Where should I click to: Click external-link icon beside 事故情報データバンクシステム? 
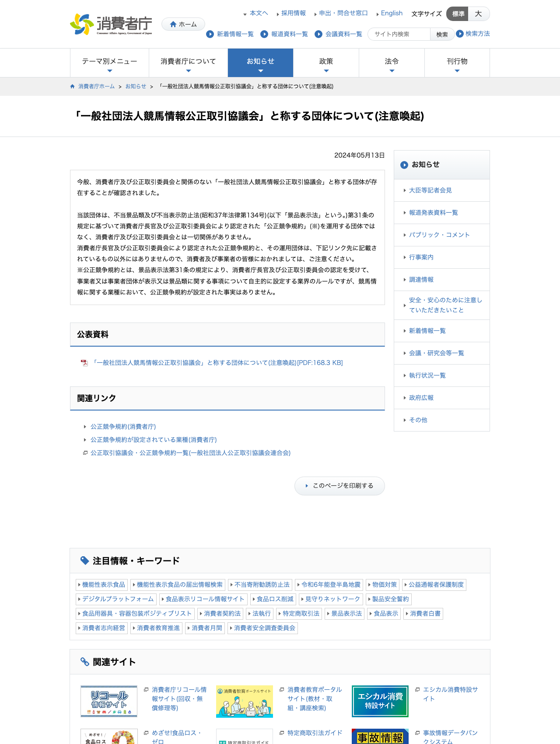click(x=417, y=733)
